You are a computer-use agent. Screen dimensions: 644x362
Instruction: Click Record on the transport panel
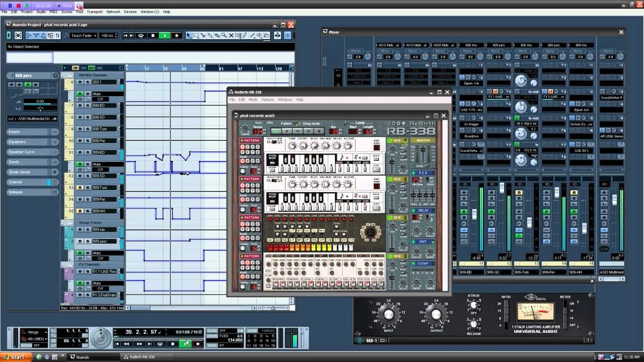pyautogui.click(x=198, y=344)
